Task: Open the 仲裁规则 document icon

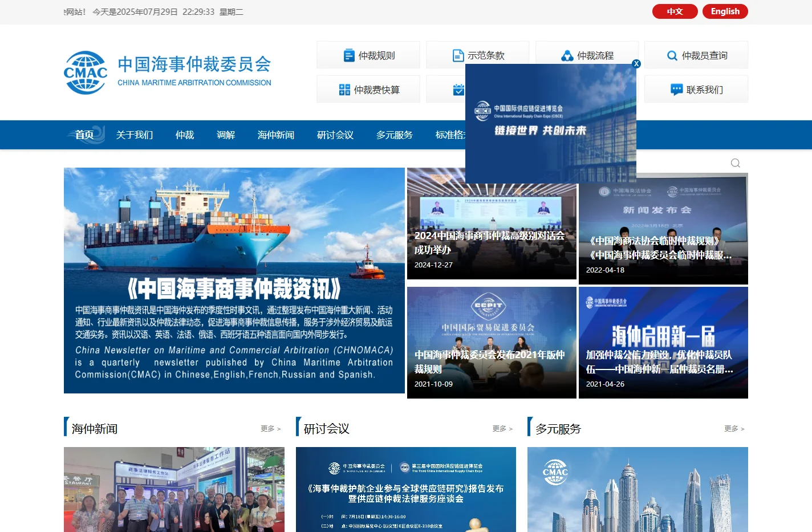Action: pyautogui.click(x=349, y=55)
